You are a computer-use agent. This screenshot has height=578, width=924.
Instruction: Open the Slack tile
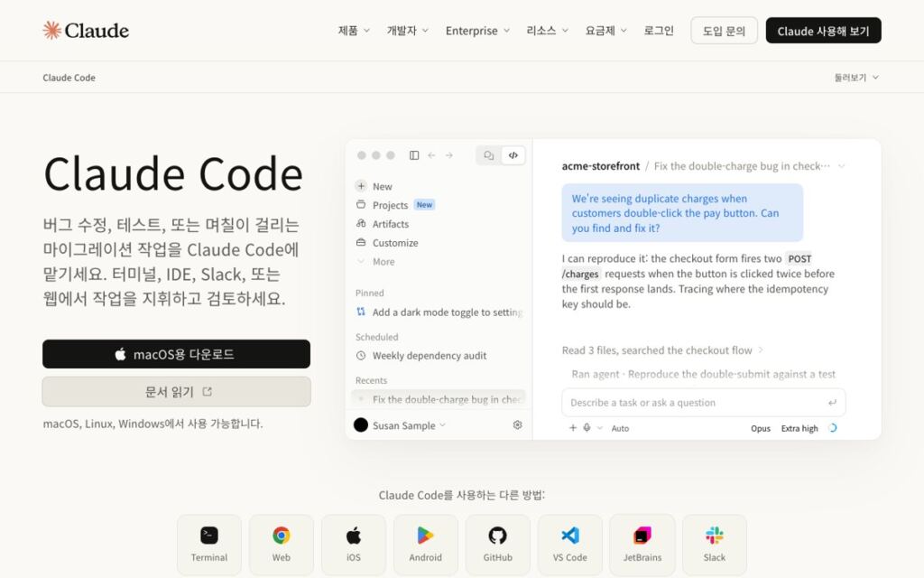tap(715, 545)
